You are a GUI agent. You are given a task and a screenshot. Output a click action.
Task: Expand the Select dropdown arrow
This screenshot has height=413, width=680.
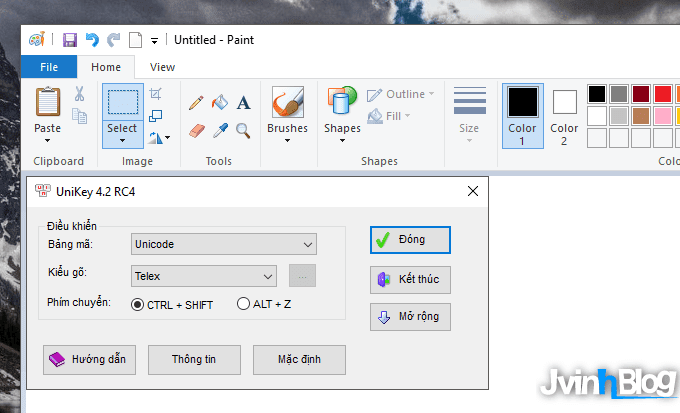pos(122,140)
